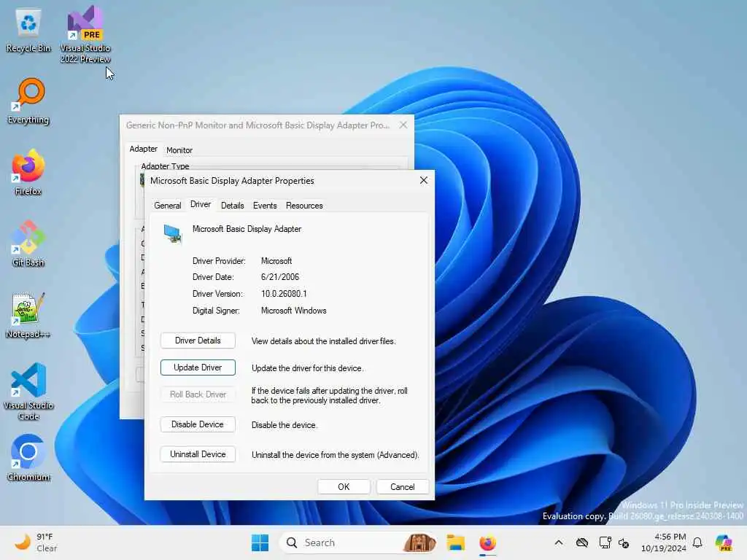
Task: Click the display adapter device icon
Action: (x=172, y=234)
